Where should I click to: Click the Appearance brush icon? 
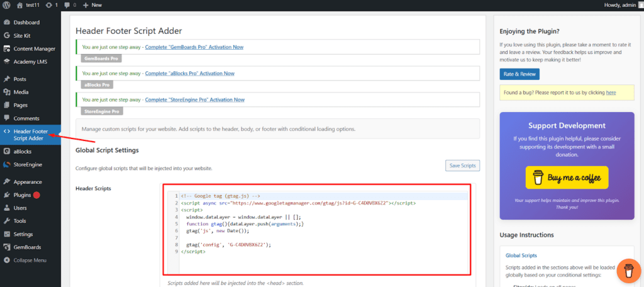(x=6, y=182)
